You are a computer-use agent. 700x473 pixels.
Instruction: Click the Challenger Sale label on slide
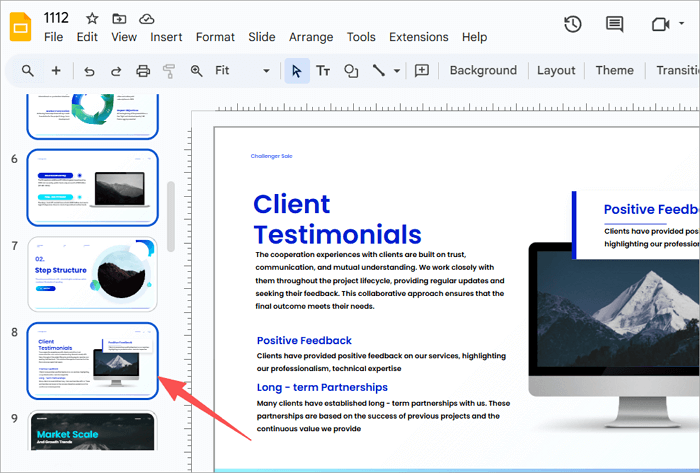tap(271, 156)
